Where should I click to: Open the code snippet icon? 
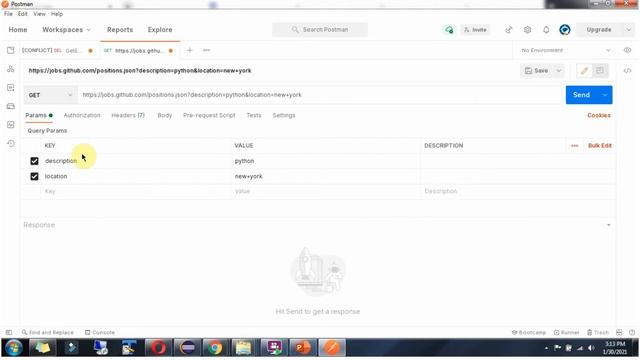[x=627, y=71]
